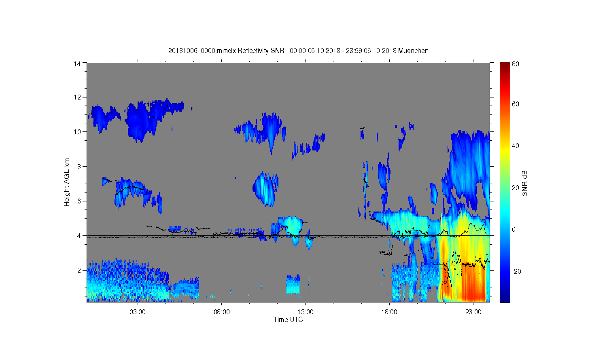This screenshot has width=607, height=364.
Task: Click the '6' height tick label
Action: tap(79, 201)
